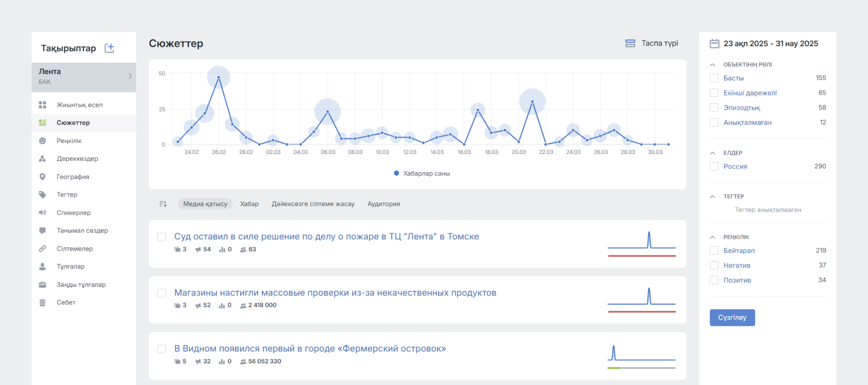Click the Таспа түрі layout icon
The height and width of the screenshot is (385, 868).
point(630,43)
